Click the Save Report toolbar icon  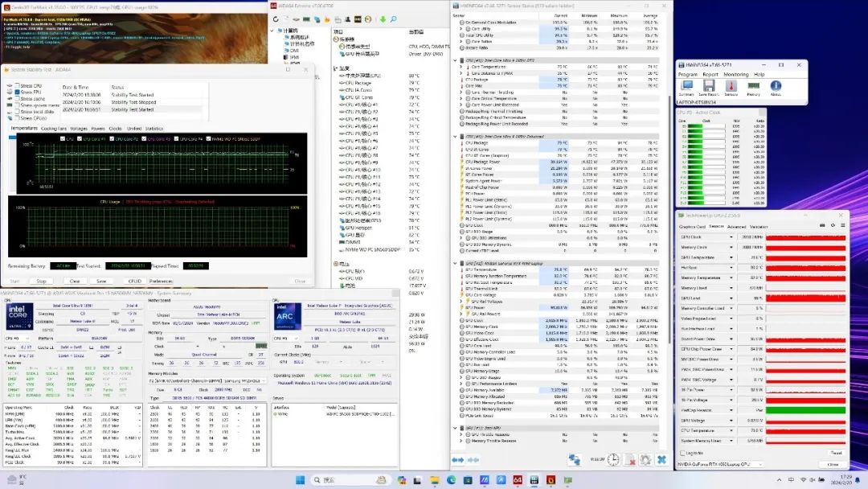(x=708, y=85)
